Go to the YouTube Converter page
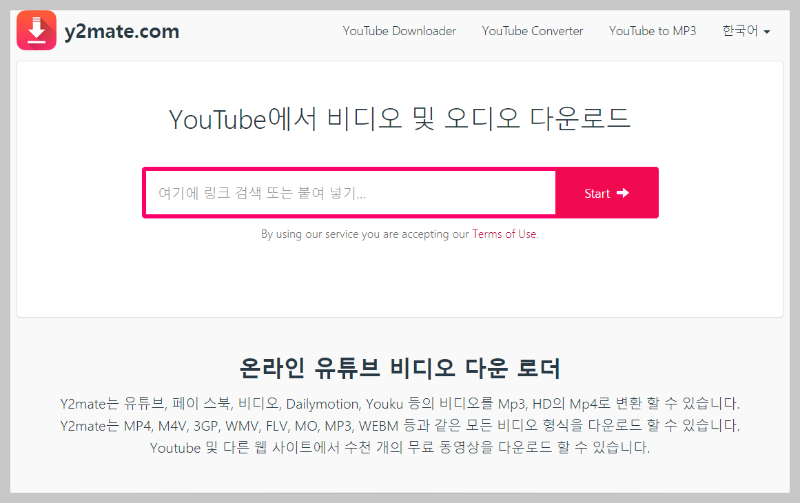The height and width of the screenshot is (503, 800). point(532,31)
